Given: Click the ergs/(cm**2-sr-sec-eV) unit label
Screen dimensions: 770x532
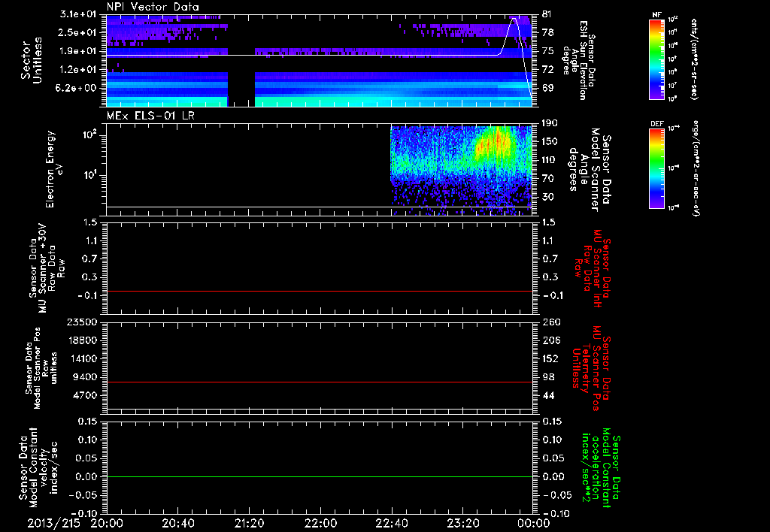Looking at the screenshot, I should (x=696, y=168).
